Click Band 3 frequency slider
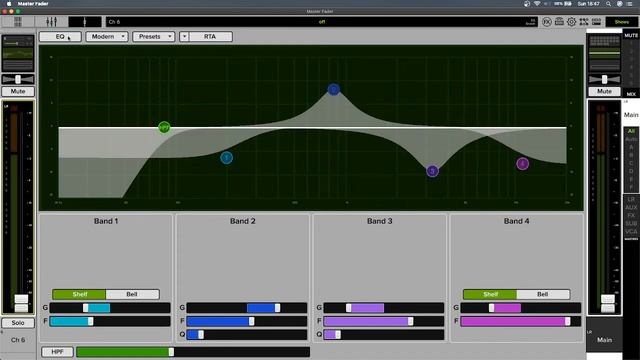Screen dimensions: 640x360 [384, 321]
